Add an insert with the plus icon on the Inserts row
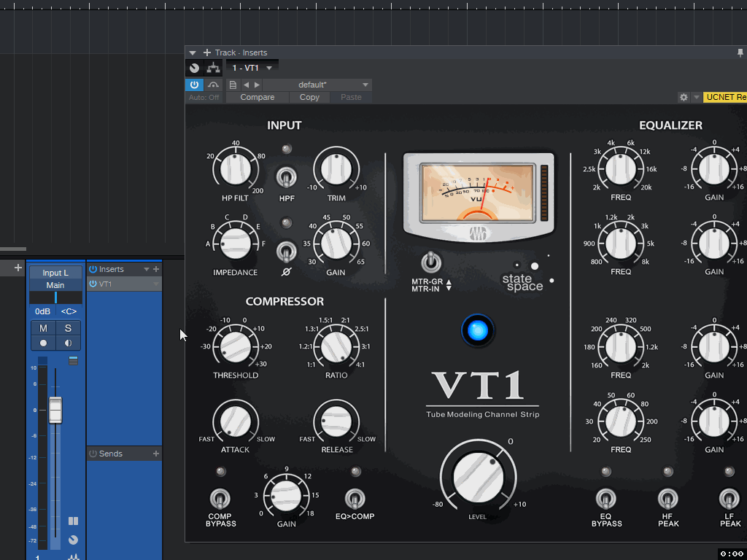This screenshot has width=747, height=560. (156, 269)
